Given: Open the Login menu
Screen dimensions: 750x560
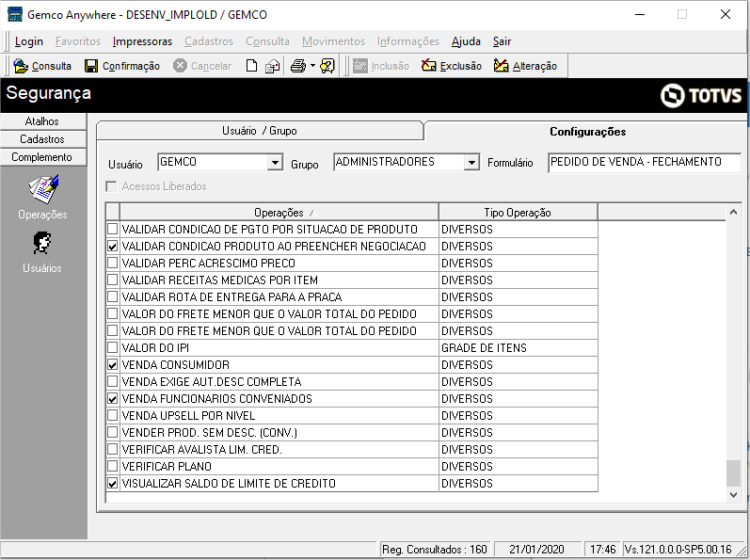Looking at the screenshot, I should coord(28,41).
